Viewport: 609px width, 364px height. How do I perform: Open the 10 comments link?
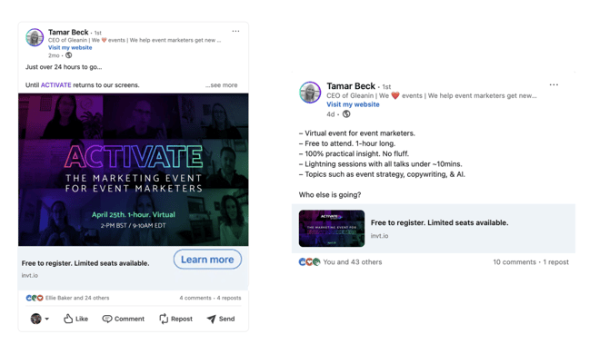(x=514, y=262)
